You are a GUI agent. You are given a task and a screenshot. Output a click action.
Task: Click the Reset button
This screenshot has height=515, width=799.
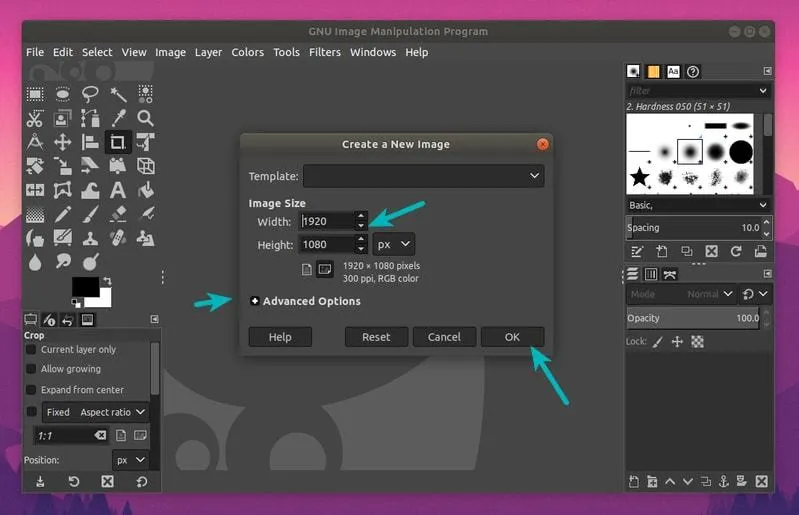pos(376,337)
